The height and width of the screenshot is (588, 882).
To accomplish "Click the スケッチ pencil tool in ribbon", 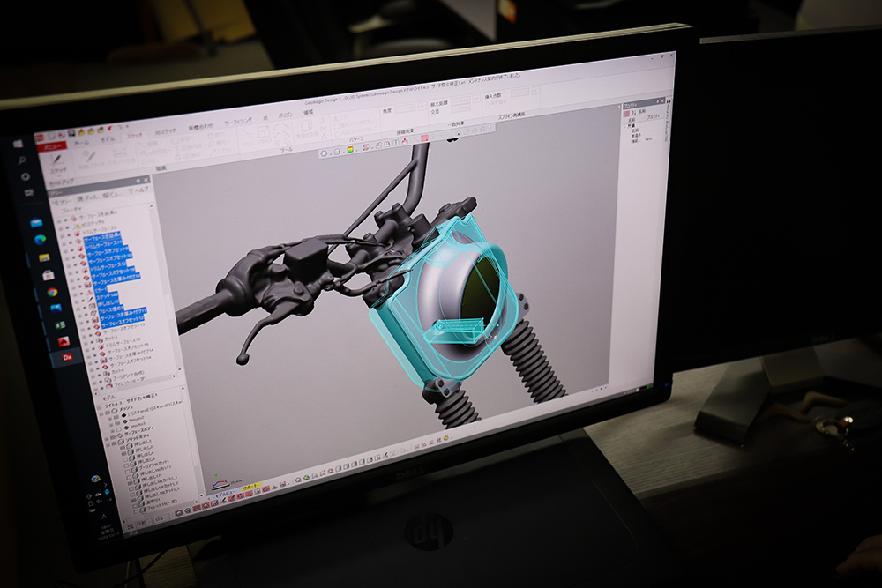I will click(56, 162).
